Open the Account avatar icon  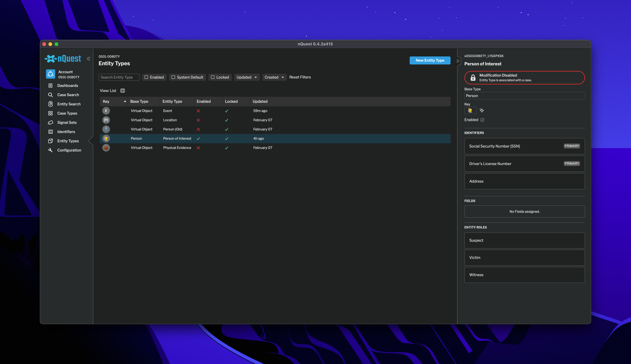point(50,74)
